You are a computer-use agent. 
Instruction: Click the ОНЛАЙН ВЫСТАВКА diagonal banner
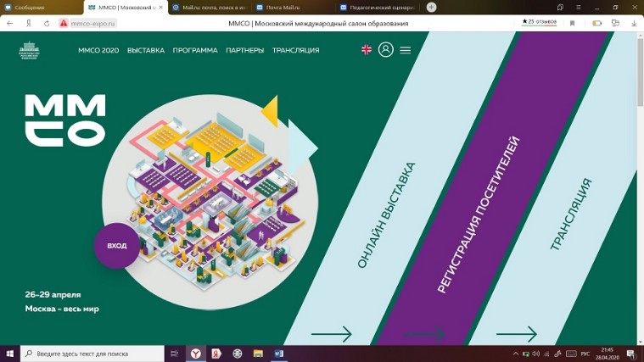[x=387, y=215]
